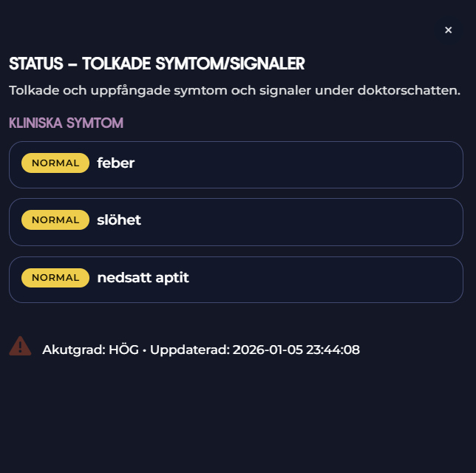The image size is (476, 473).
Task: Click the Akutgrad label in the footer
Action: [74, 350]
